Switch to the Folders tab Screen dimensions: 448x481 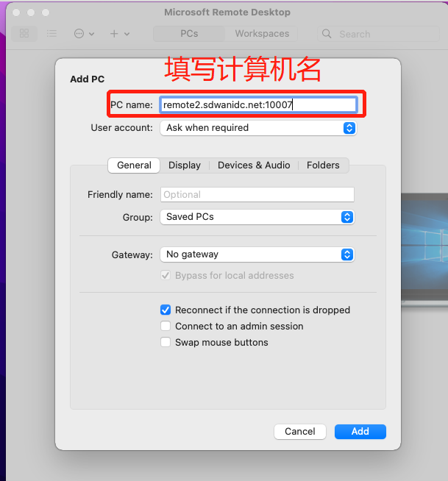[323, 165]
